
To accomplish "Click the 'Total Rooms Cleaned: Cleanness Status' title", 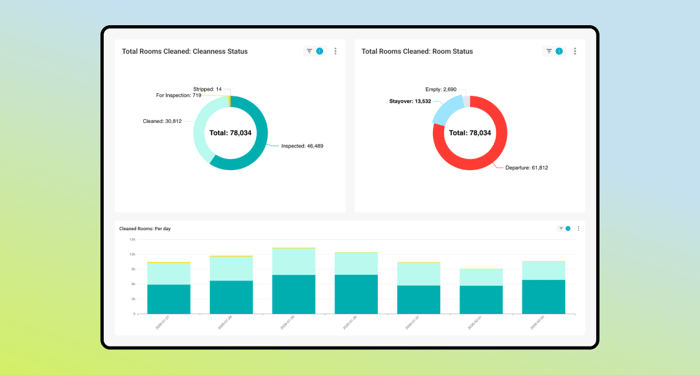I will coord(185,51).
